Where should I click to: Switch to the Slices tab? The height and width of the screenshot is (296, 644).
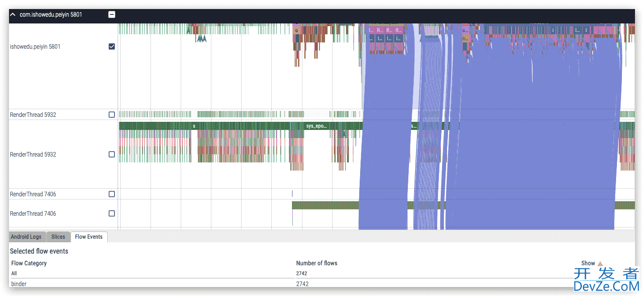click(58, 237)
